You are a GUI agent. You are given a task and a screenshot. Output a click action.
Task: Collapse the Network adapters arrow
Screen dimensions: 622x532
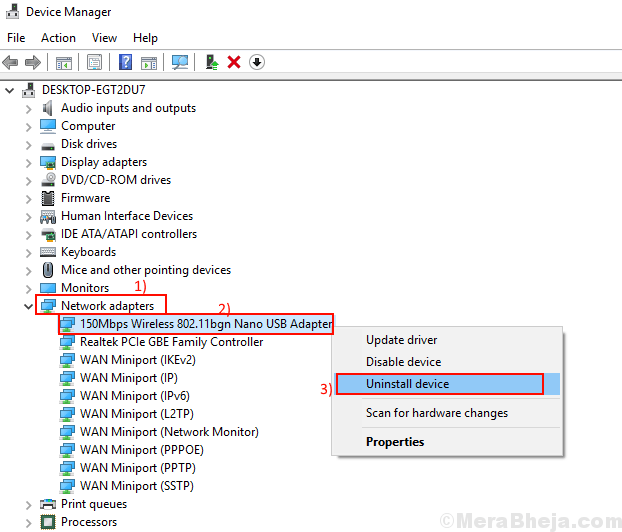point(28,306)
